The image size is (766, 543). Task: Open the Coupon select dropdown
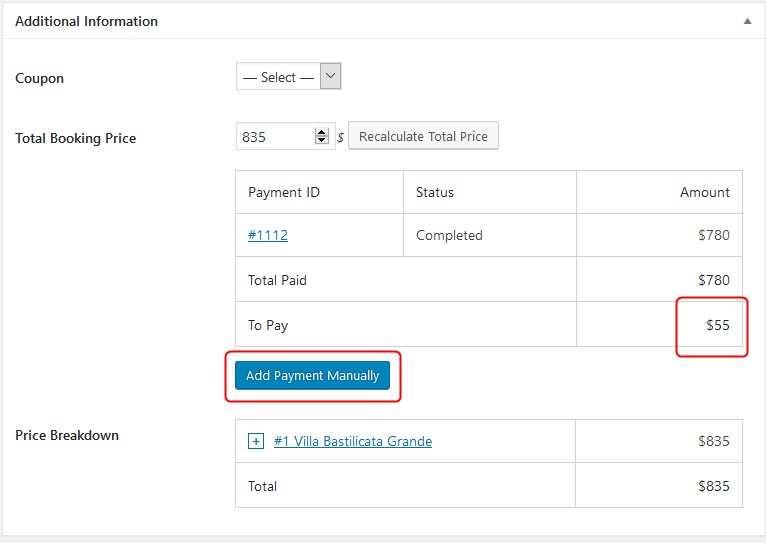[289, 77]
